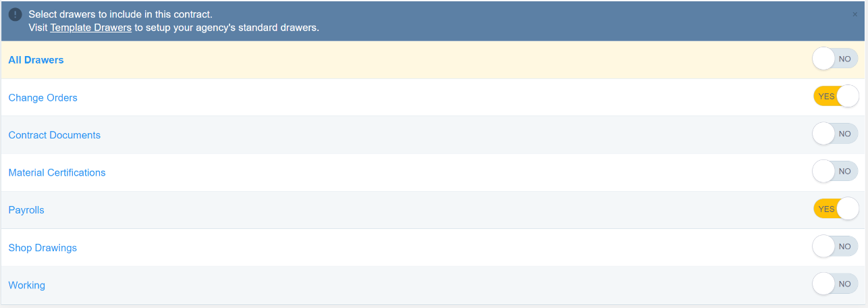Select the Contract Documents drawer name
The width and height of the screenshot is (868, 308).
click(x=54, y=135)
